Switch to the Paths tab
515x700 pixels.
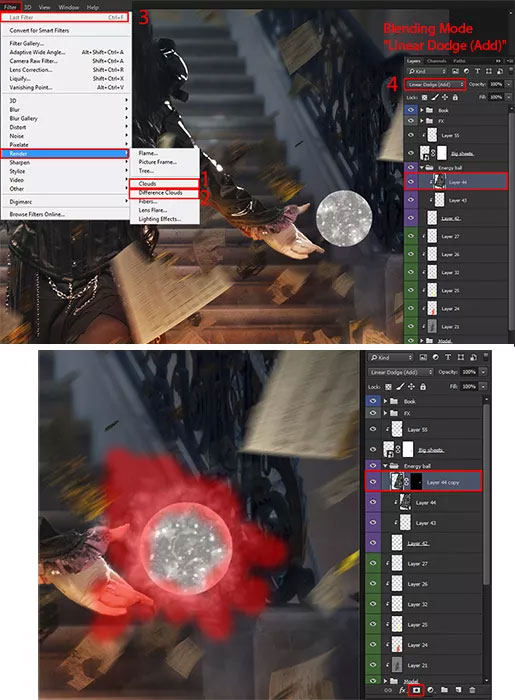pyautogui.click(x=459, y=61)
